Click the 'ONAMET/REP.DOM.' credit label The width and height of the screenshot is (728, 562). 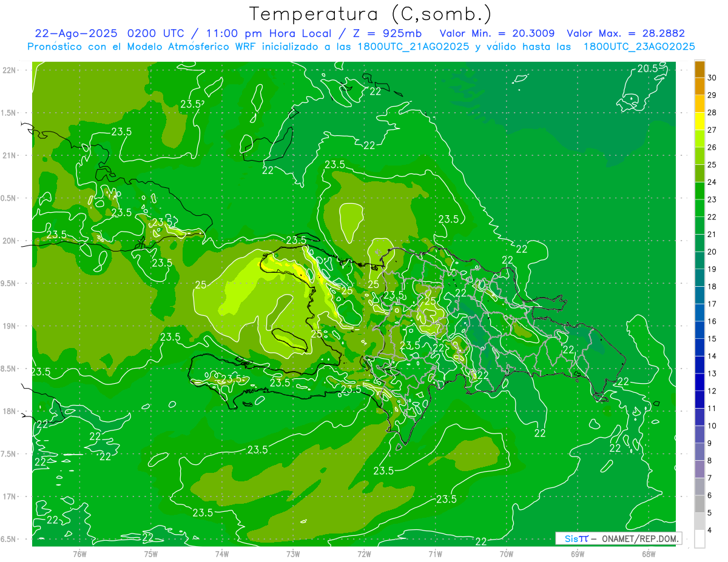coord(640,538)
